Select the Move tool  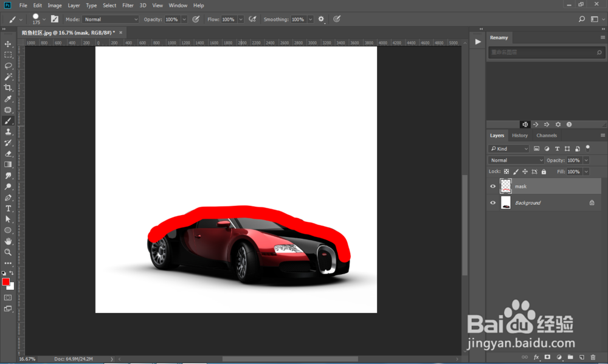(x=9, y=44)
